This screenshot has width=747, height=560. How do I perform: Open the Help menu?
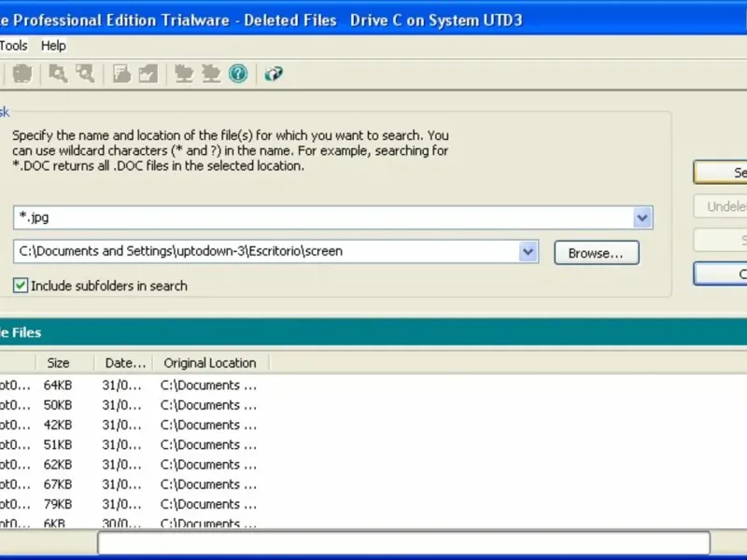click(53, 46)
